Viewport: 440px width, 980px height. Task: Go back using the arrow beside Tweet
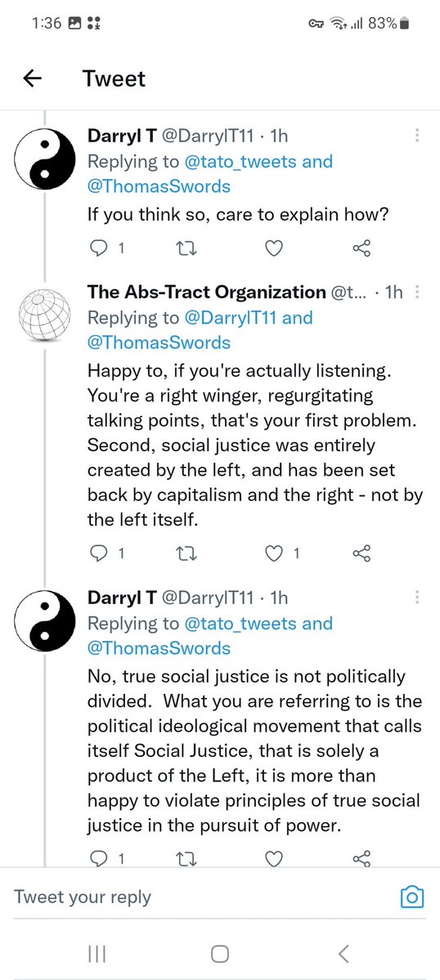[x=32, y=78]
